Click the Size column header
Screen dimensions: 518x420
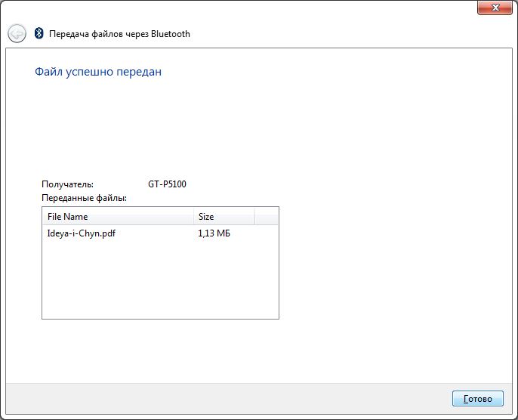(x=224, y=217)
